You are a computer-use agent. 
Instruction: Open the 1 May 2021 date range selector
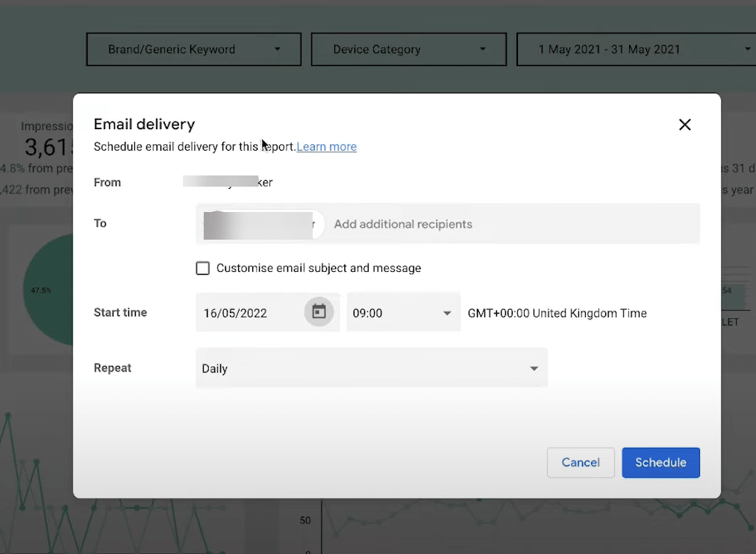pyautogui.click(x=634, y=49)
